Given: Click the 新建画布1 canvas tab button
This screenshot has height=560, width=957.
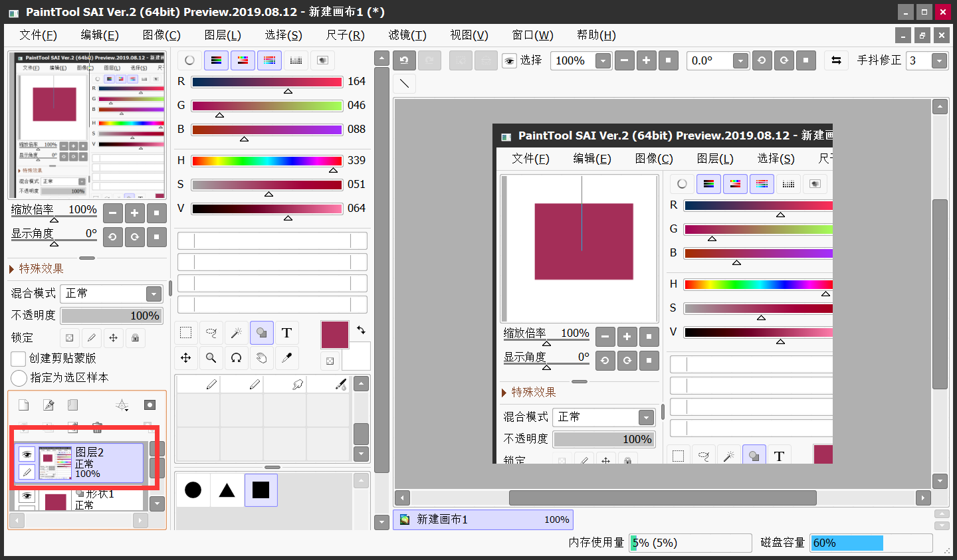Looking at the screenshot, I should tap(483, 519).
